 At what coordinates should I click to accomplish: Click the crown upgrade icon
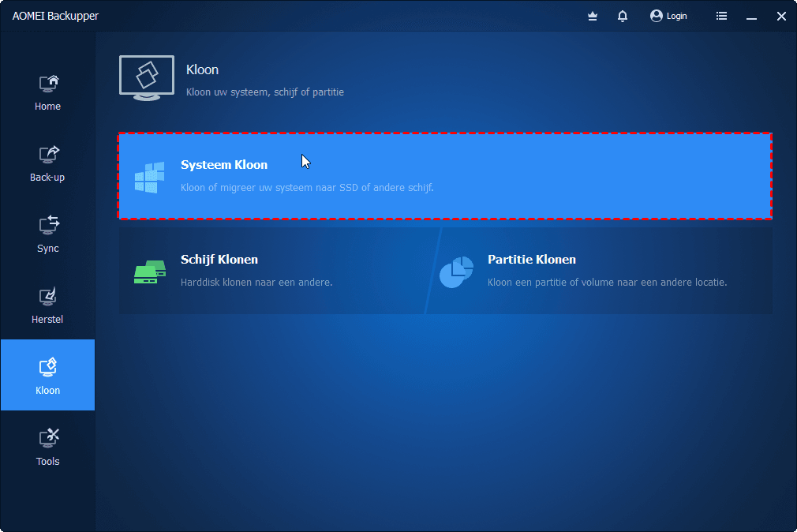pyautogui.click(x=592, y=17)
